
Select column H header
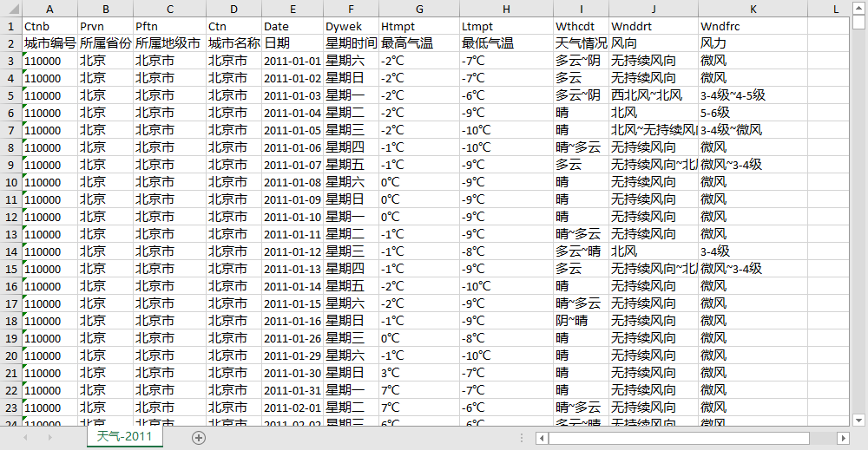click(x=507, y=10)
